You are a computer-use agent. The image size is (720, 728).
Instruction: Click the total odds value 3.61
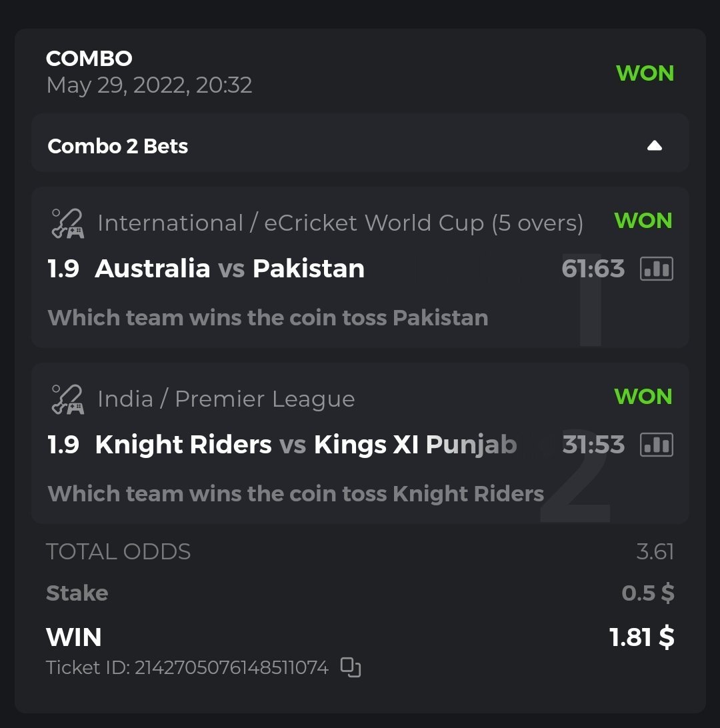pos(655,552)
